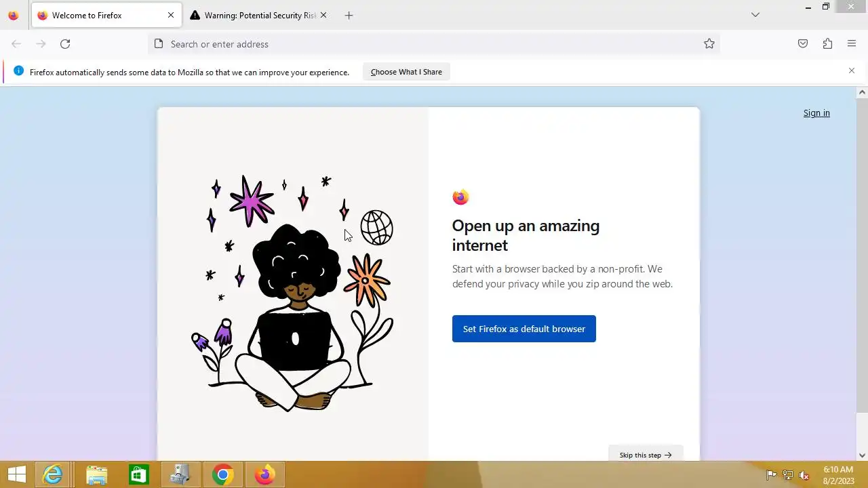868x488 pixels.
Task: Launch Internet Explorer from taskbar
Action: [x=52, y=474]
